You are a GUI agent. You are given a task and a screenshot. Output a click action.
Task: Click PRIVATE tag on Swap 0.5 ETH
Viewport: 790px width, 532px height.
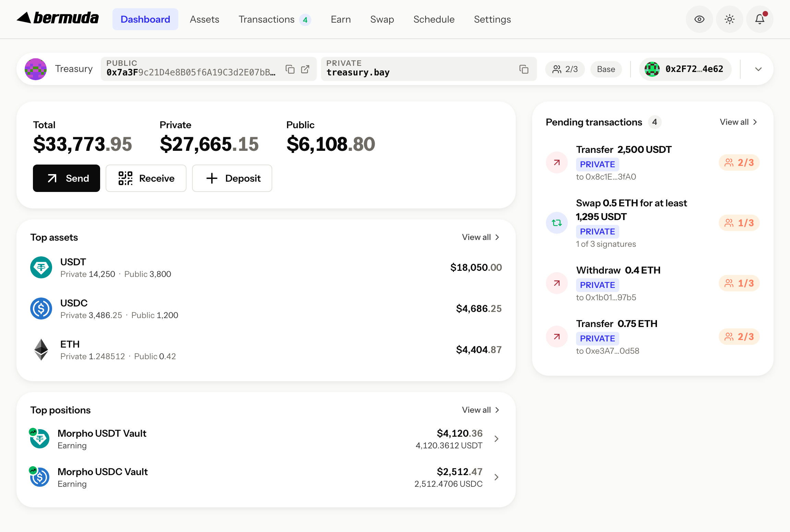[x=597, y=232]
